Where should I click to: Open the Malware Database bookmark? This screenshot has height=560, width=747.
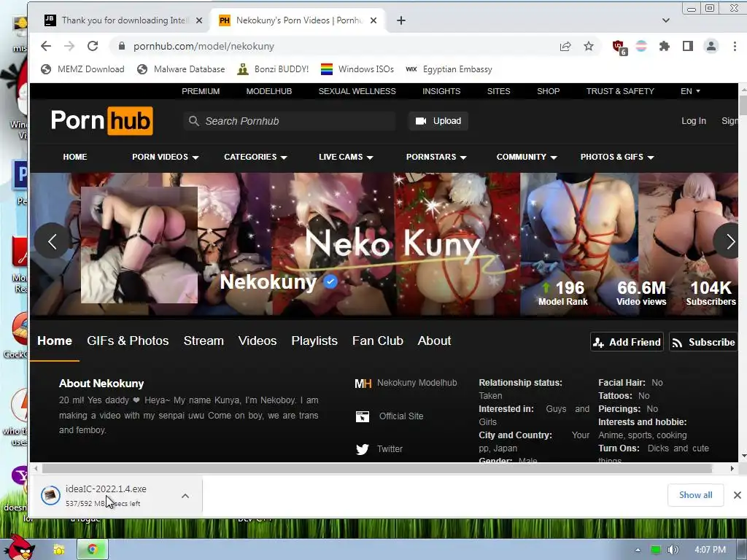(181, 69)
